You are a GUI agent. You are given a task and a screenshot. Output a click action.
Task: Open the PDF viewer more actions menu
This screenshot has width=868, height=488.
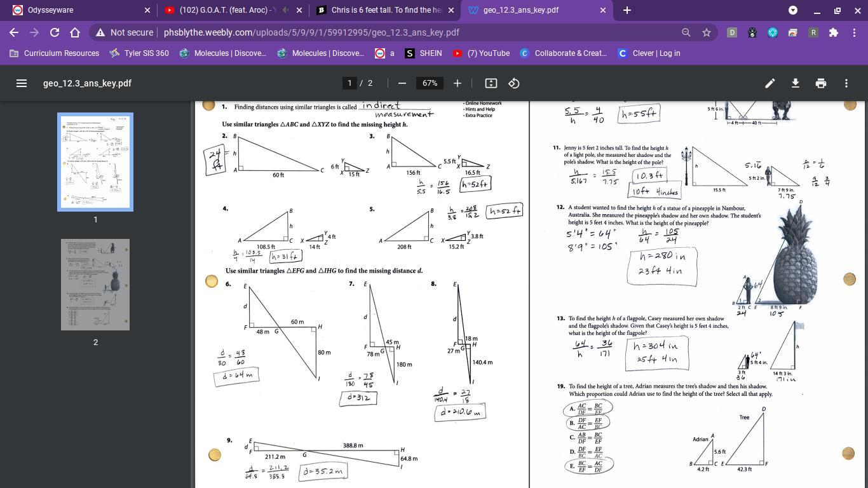click(846, 83)
